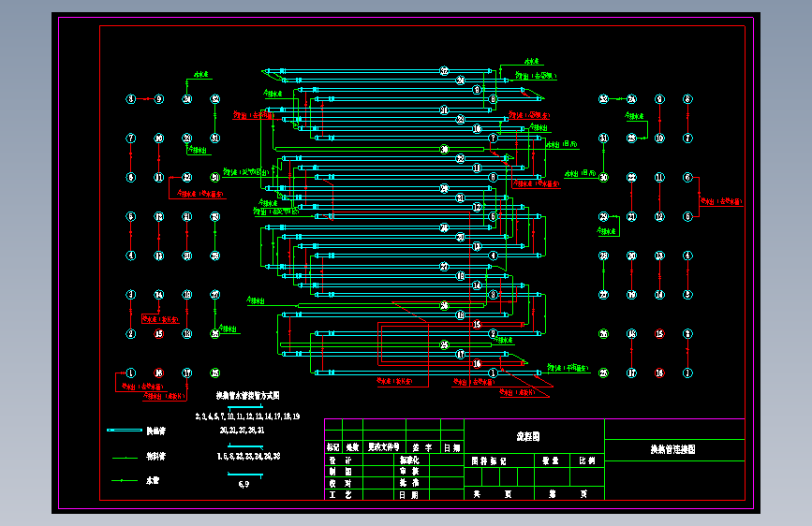The width and height of the screenshot is (812, 526).
Task: Click the 6, 9 label under the bottom connector
Action: coord(244,484)
